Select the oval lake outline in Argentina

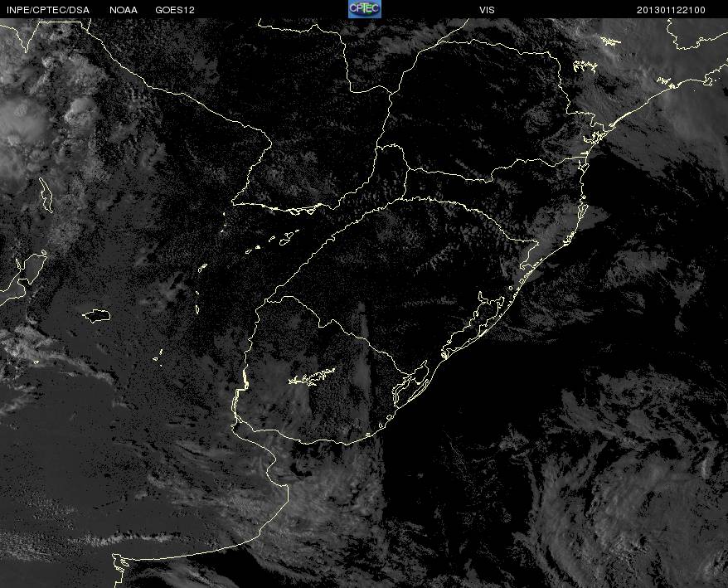[97, 315]
